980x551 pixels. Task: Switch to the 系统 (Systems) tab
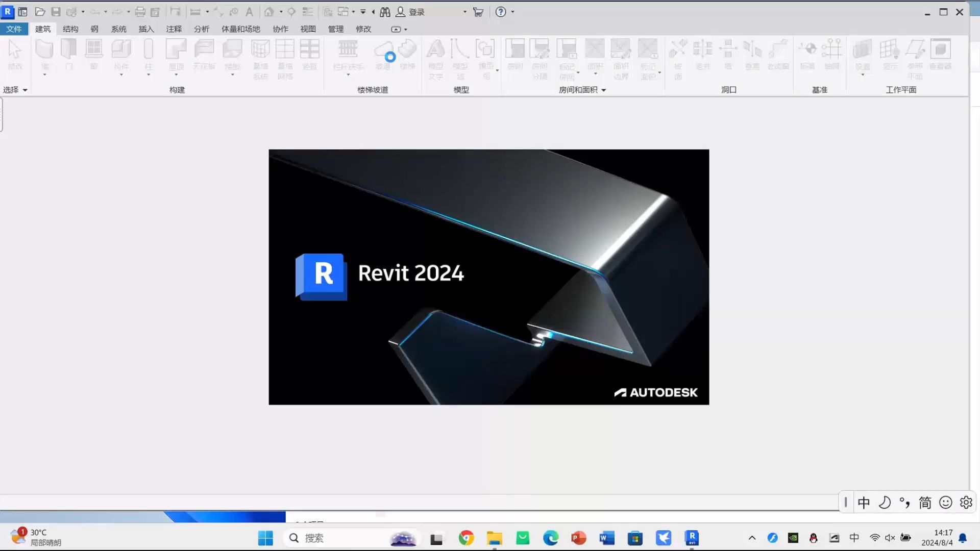coord(119,29)
